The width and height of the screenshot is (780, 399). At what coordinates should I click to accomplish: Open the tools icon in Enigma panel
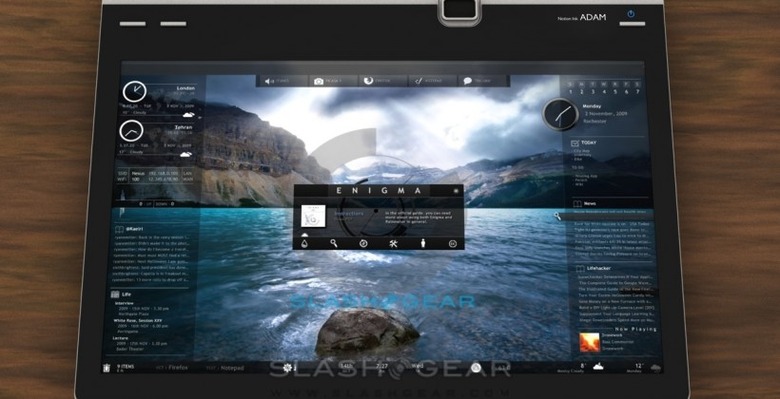[x=393, y=243]
